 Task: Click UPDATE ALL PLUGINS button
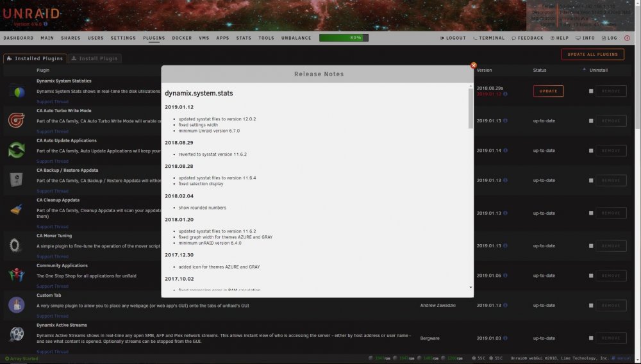(x=592, y=54)
